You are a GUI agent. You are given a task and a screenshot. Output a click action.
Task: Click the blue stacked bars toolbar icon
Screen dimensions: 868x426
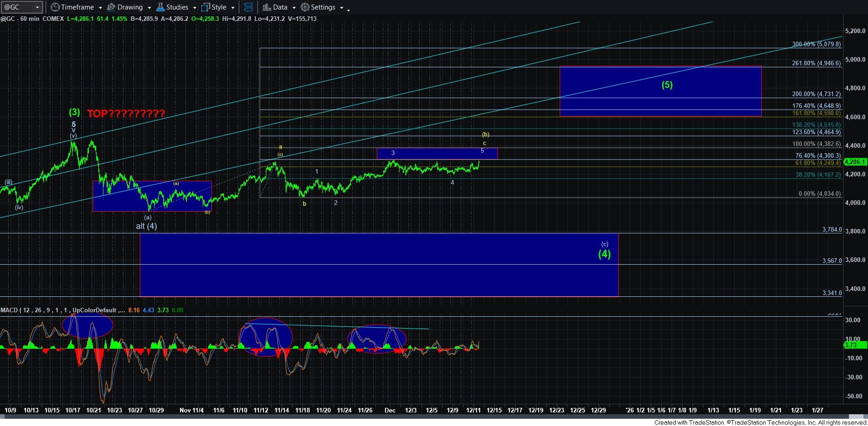coord(248,7)
